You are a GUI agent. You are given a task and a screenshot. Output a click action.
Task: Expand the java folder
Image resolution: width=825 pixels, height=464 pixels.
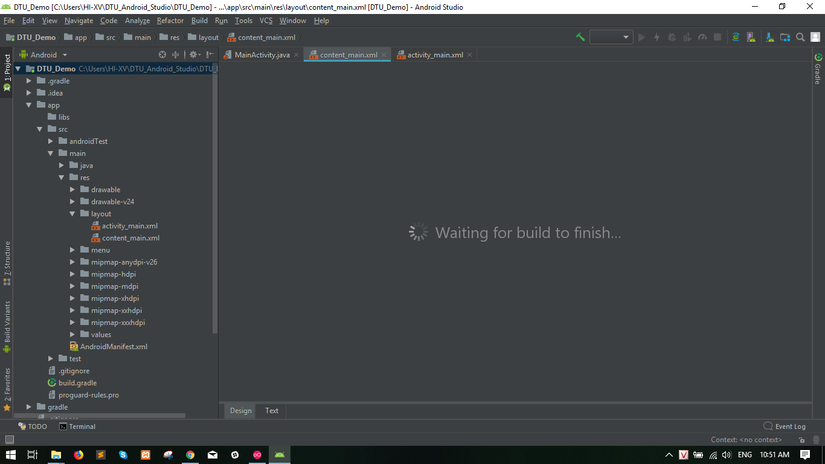[x=62, y=166]
